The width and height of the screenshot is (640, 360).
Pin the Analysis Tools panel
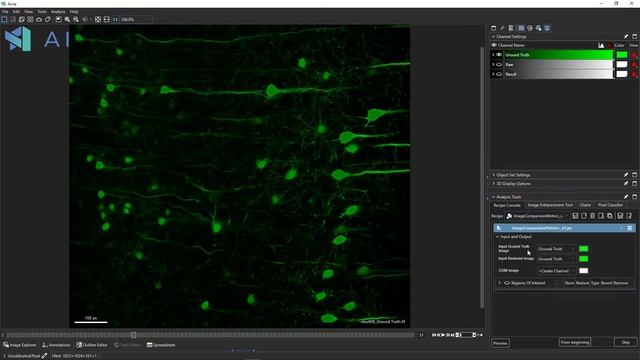pos(626,197)
